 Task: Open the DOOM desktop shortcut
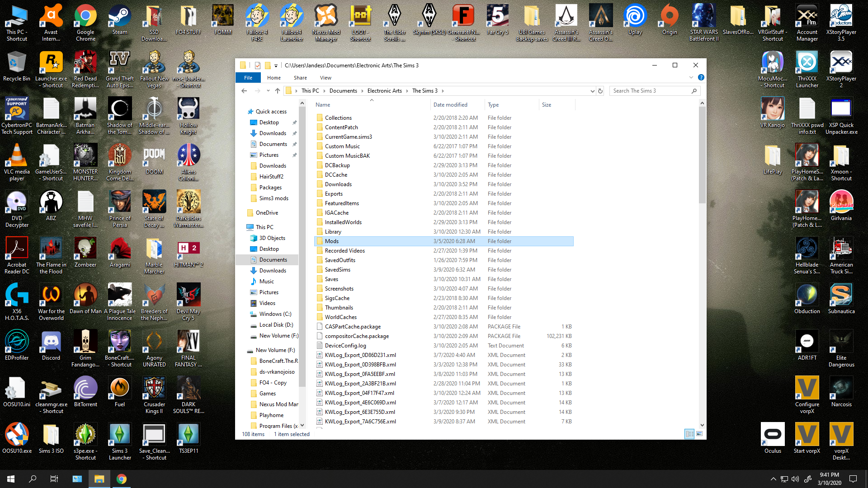(154, 160)
